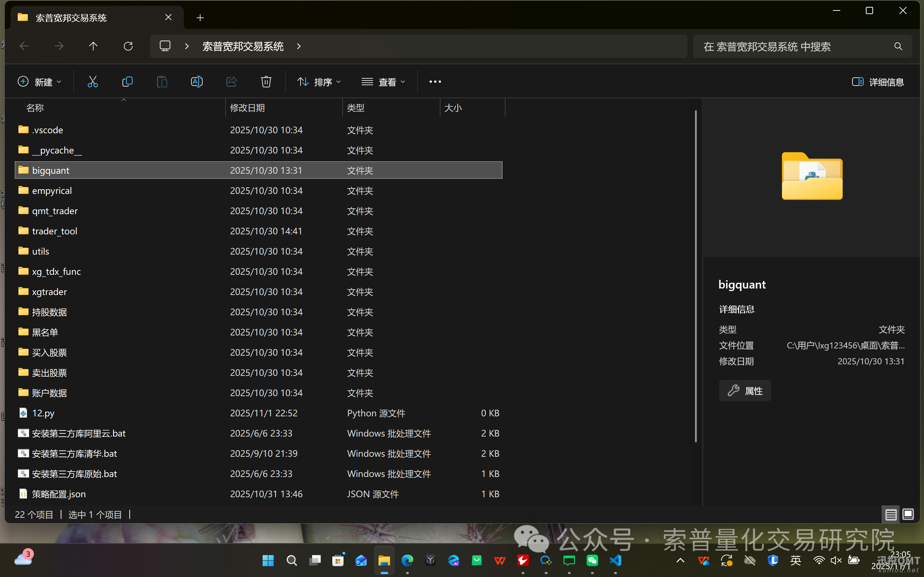Unmute the speaker in the system tray
This screenshot has height=577, width=924.
(x=836, y=560)
